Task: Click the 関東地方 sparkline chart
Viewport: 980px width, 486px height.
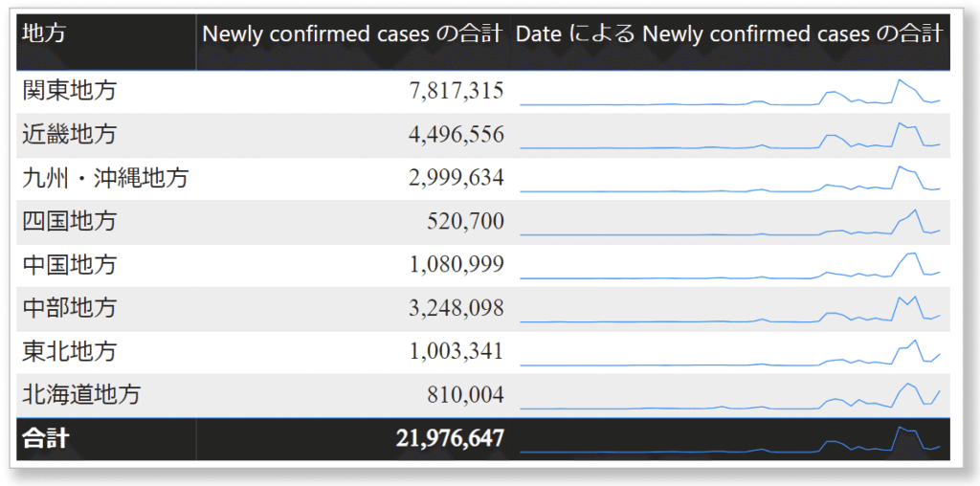Action: [730, 93]
